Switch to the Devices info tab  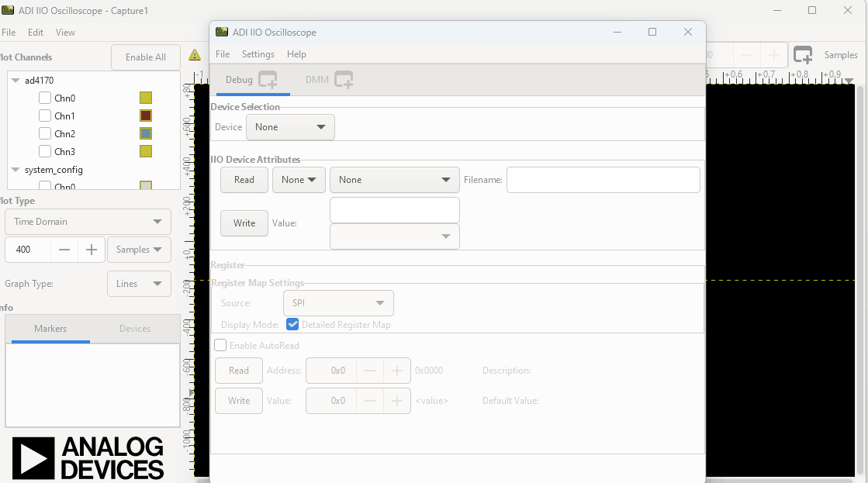(x=135, y=329)
